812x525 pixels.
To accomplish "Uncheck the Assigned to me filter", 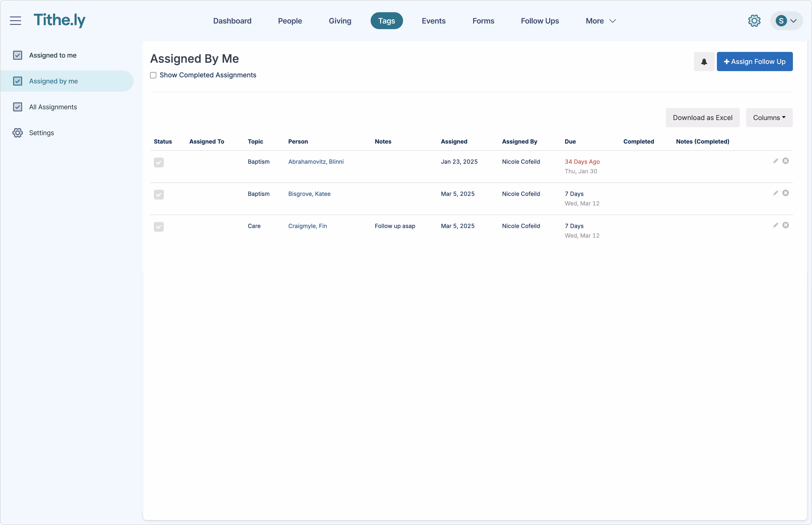I will (x=18, y=55).
